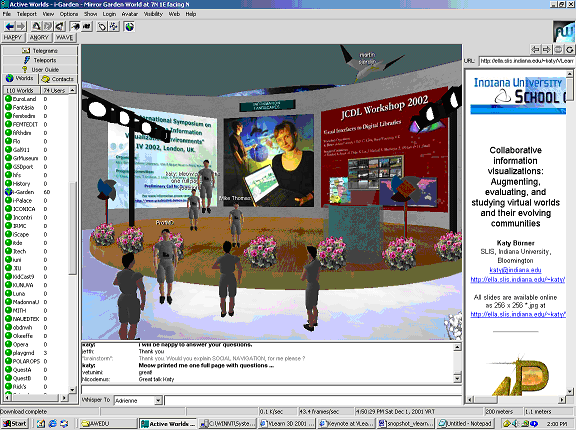Viewport: 576px width, 432px height.
Task: Click the web pane horizontal scroll right arrow
Action: [562, 399]
